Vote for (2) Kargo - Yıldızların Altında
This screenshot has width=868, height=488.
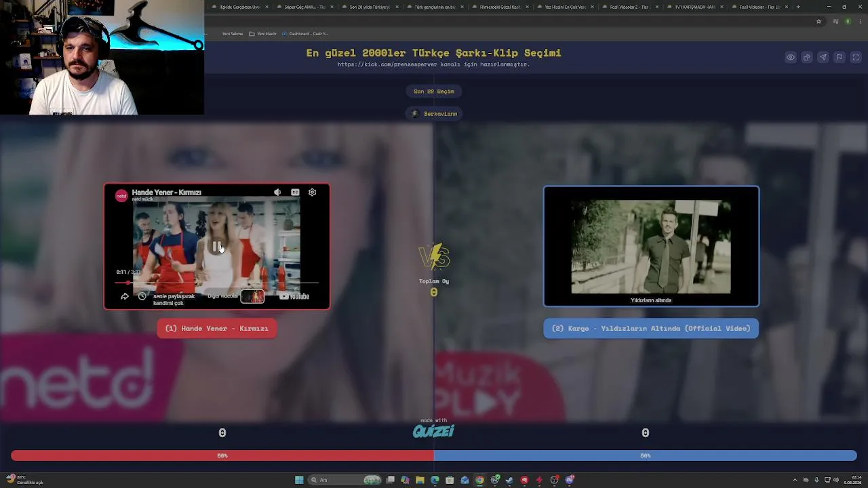[x=651, y=329]
